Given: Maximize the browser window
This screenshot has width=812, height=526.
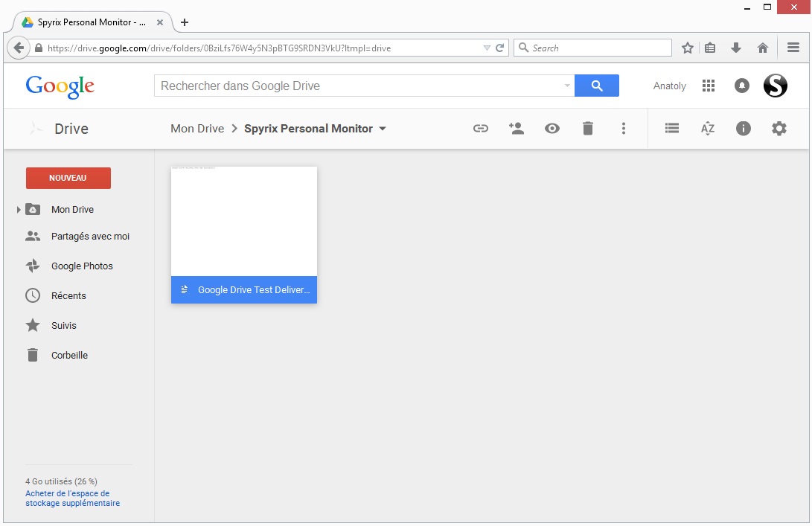Looking at the screenshot, I should (x=767, y=7).
